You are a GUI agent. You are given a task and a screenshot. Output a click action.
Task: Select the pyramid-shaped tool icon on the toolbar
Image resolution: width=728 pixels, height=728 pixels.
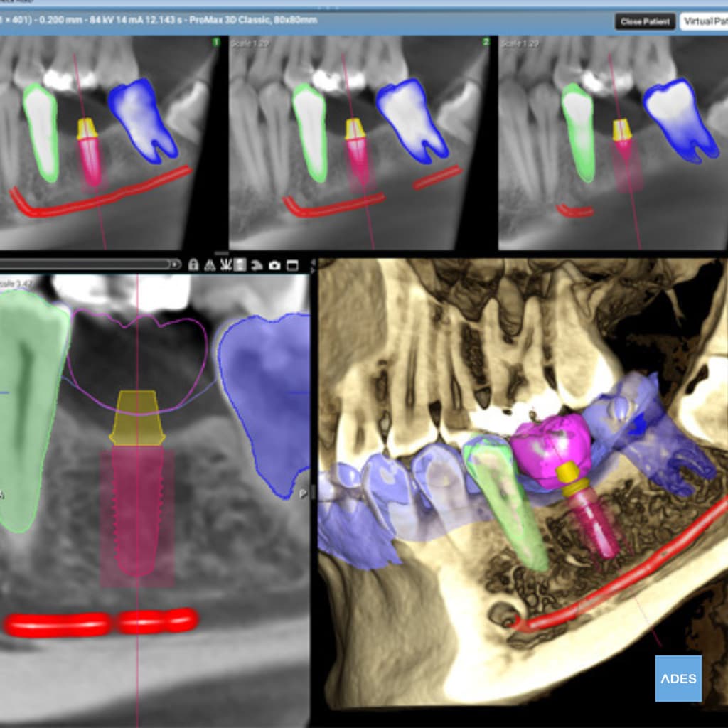(210, 264)
